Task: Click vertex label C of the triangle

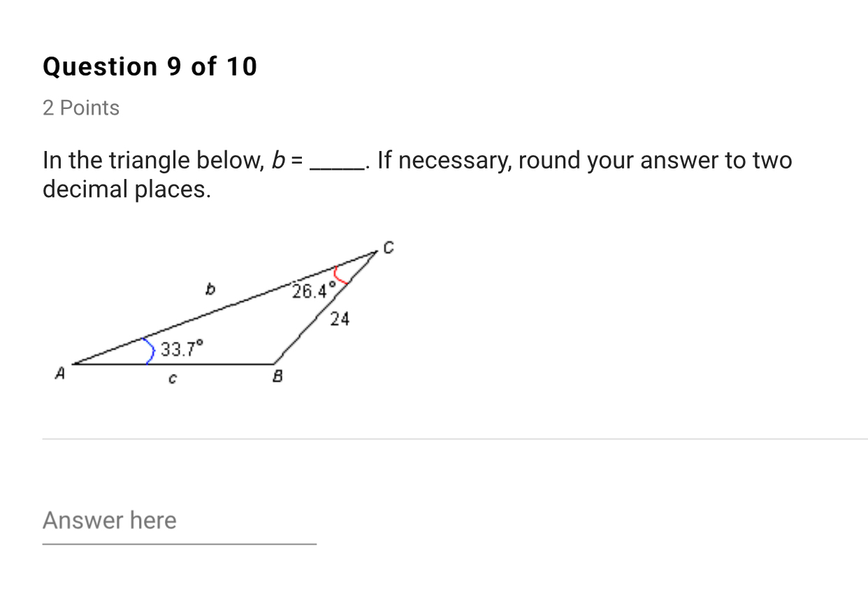Action: tap(389, 247)
